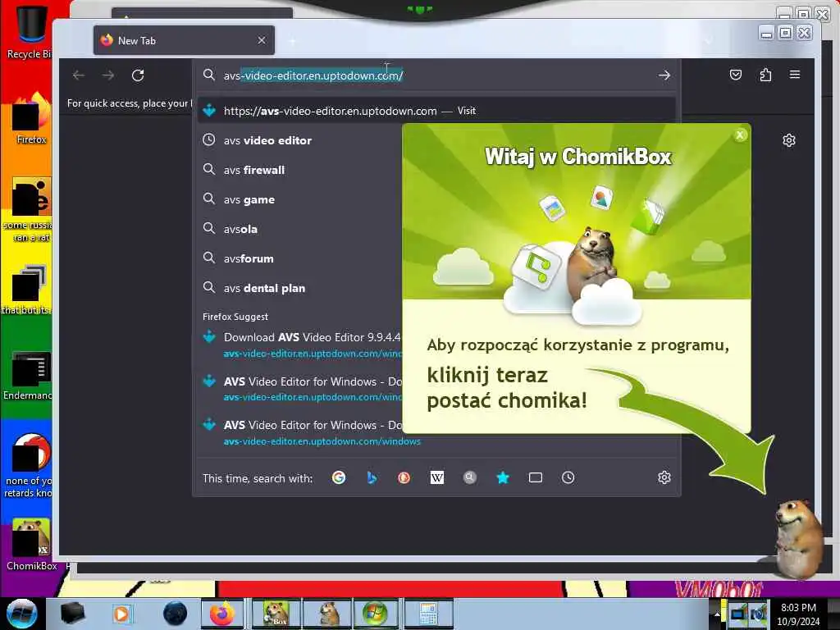The image size is (840, 630).
Task: Open Save to Pocket icon
Action: pyautogui.click(x=736, y=75)
